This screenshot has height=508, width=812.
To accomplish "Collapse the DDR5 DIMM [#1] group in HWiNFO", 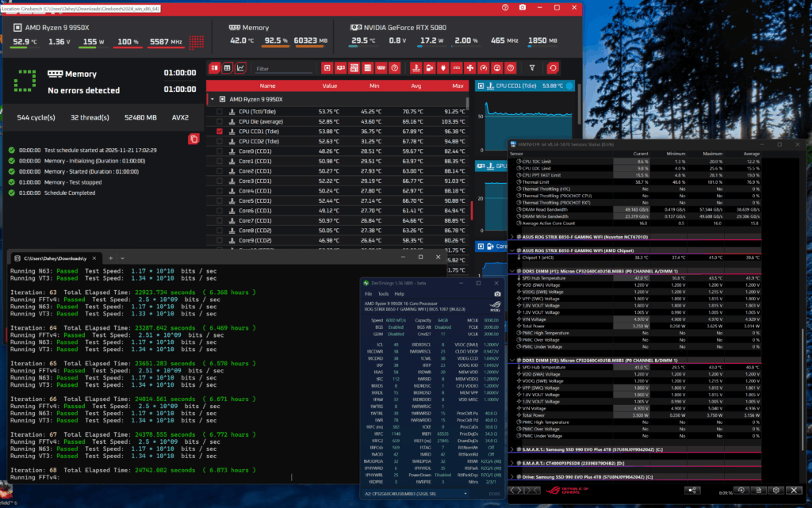I will click(512, 271).
